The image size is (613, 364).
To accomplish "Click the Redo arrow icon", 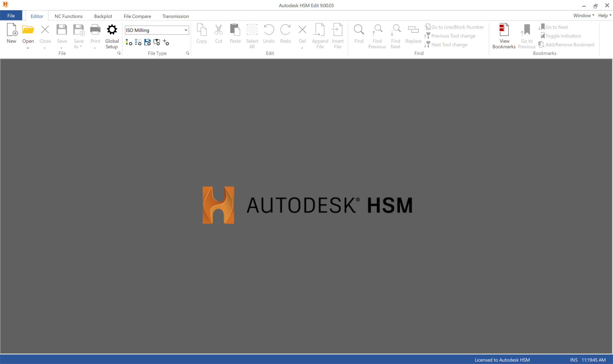I will [285, 30].
